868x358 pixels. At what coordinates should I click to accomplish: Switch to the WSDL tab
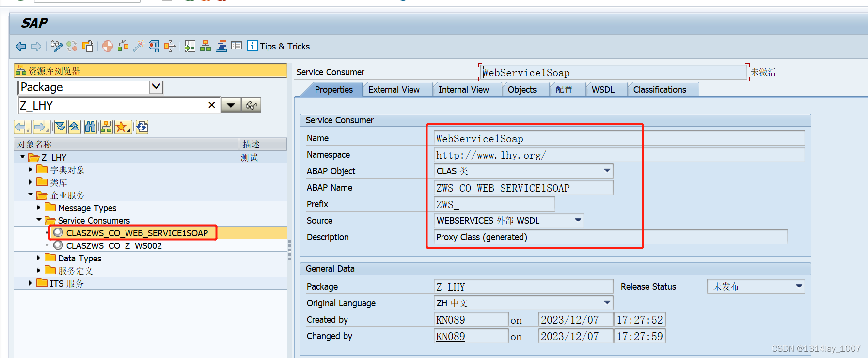tap(603, 90)
